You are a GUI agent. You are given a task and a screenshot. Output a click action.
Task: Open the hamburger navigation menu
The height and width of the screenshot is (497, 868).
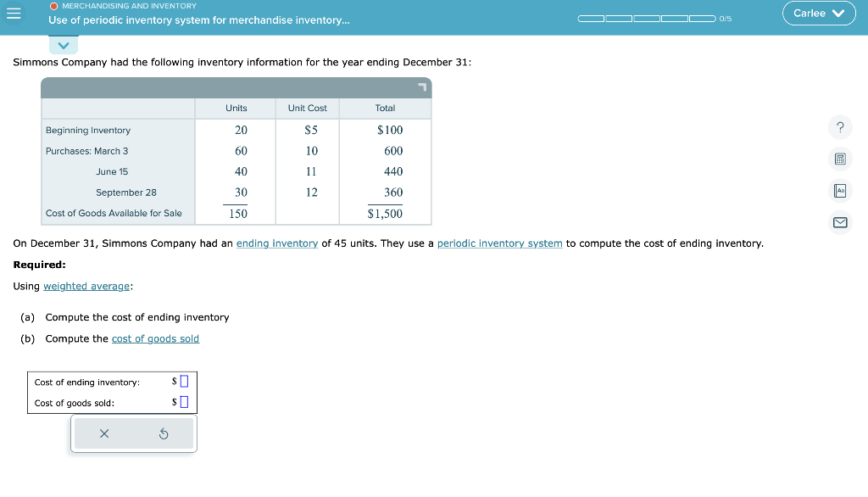point(14,14)
